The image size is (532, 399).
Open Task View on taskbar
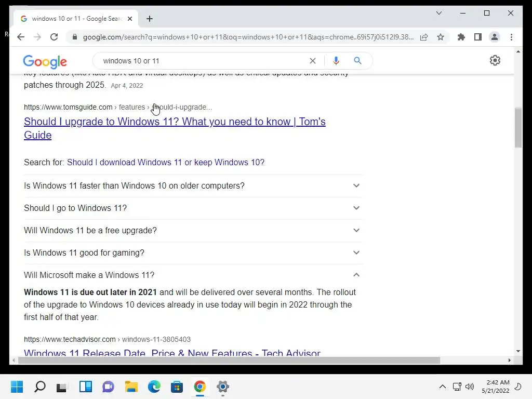[x=61, y=387]
